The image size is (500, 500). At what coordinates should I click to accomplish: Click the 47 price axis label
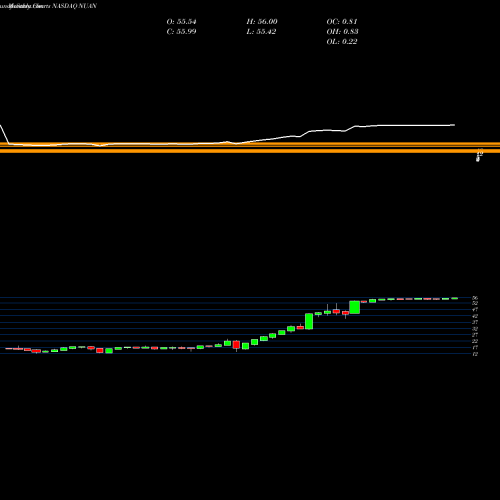pos(476,310)
